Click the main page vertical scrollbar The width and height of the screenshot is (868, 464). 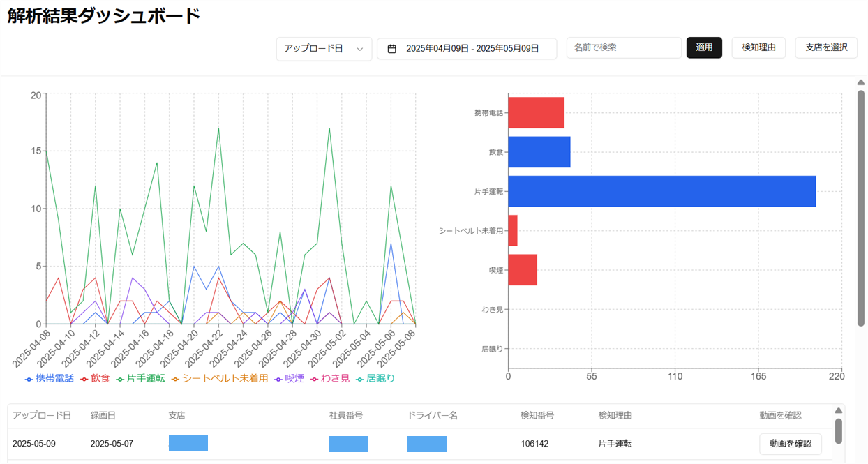[860, 209]
